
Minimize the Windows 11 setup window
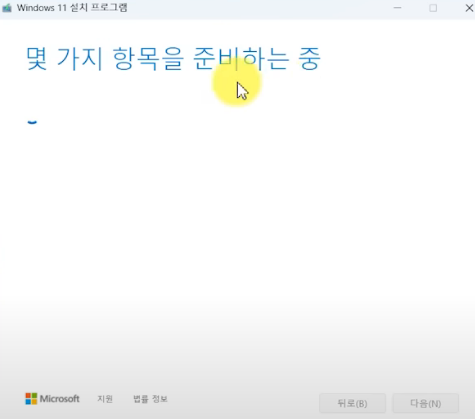(x=397, y=8)
